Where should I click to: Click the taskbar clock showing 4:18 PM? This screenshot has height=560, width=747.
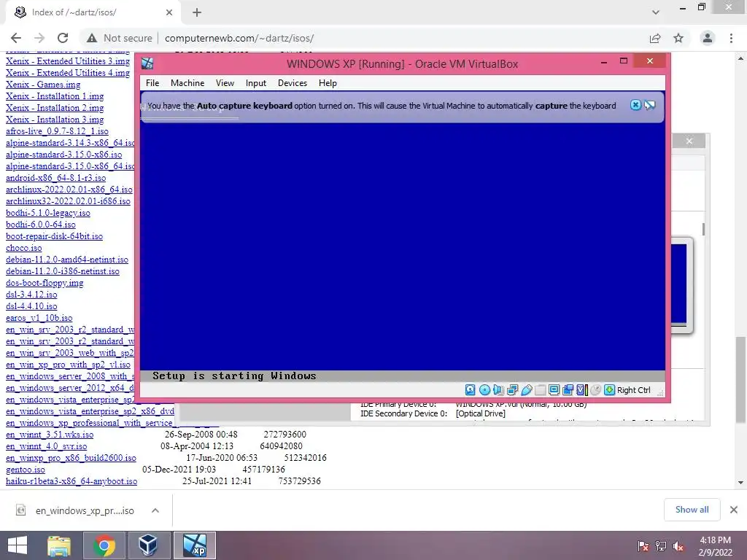[x=715, y=546]
